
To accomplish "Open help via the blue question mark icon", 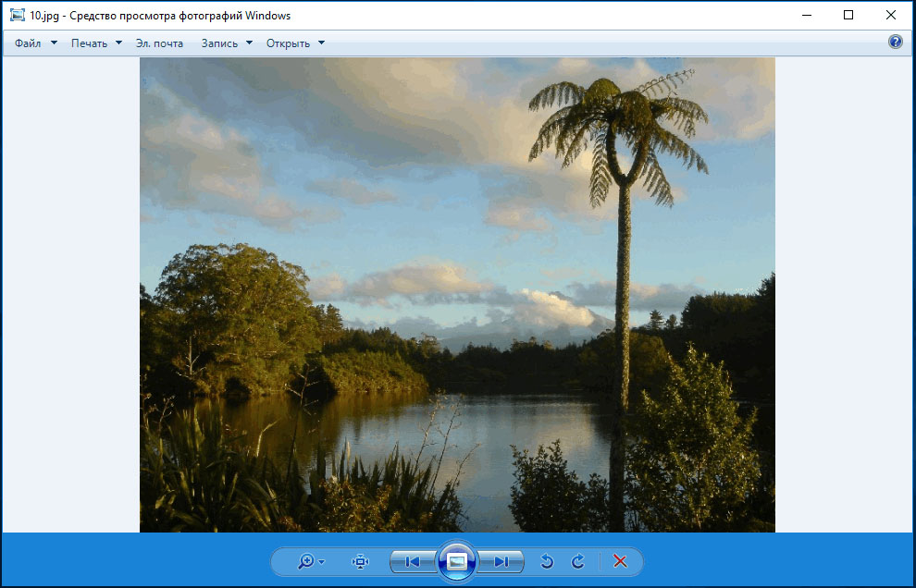I will point(895,43).
